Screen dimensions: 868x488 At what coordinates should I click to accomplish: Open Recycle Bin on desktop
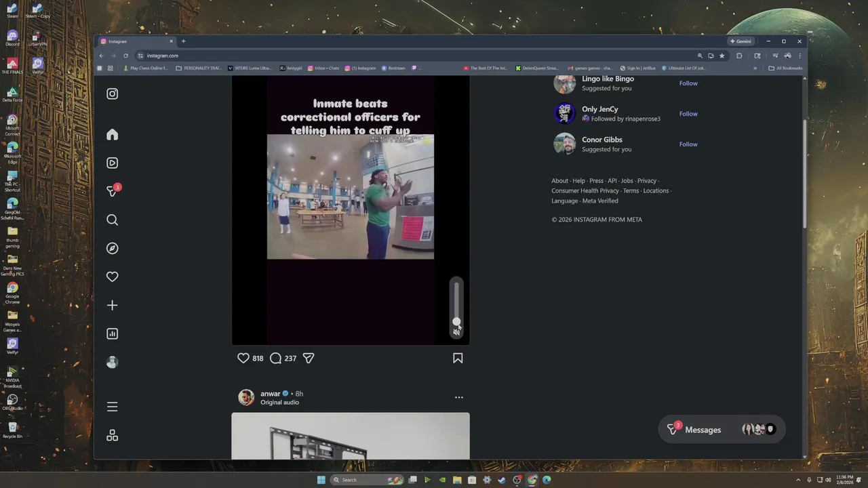click(12, 430)
